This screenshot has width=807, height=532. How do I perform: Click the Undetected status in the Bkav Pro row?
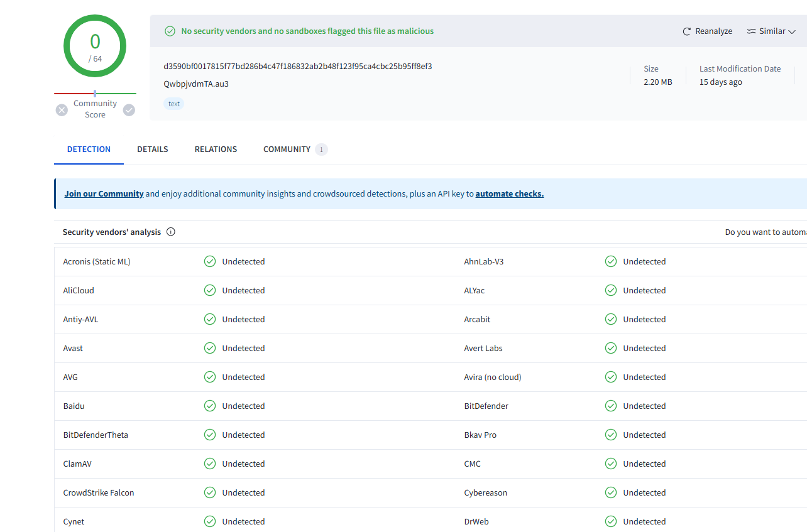tap(644, 435)
